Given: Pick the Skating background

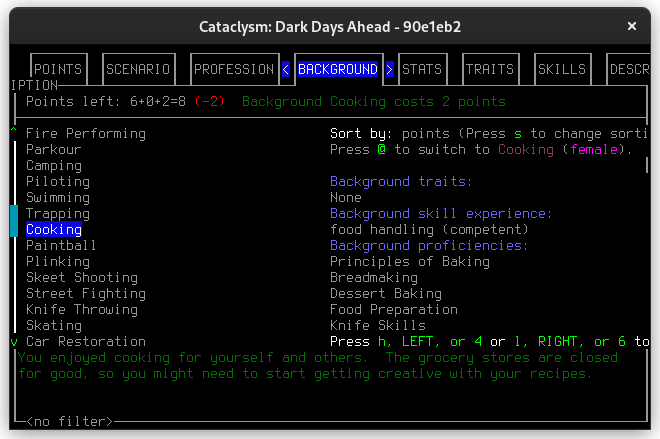Looking at the screenshot, I should coord(54,326).
